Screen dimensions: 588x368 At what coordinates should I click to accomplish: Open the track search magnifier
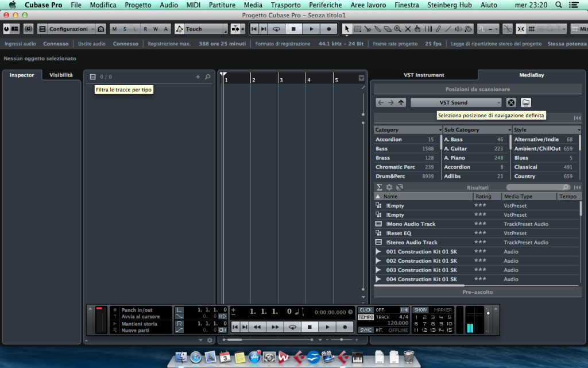[208, 76]
